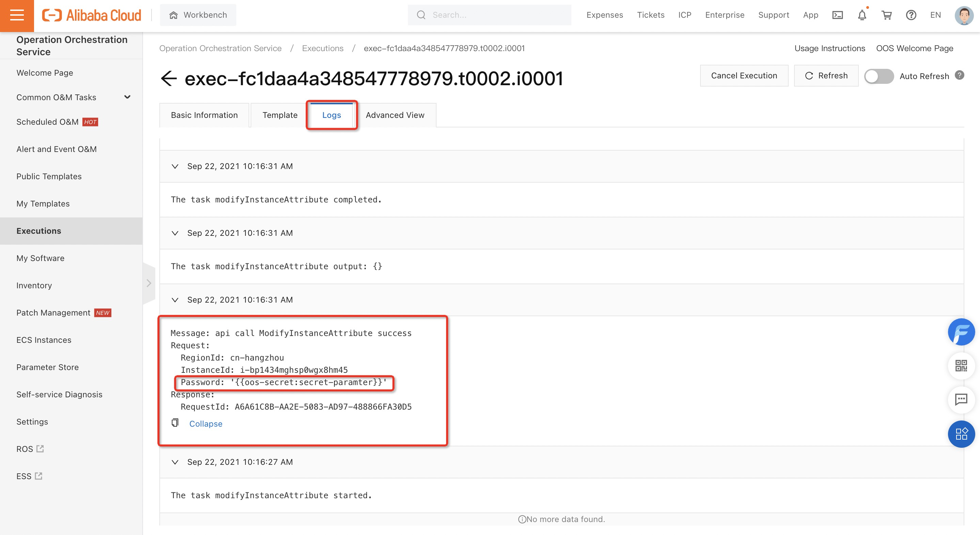
Task: Open Alert and Event O&M
Action: [x=56, y=149]
